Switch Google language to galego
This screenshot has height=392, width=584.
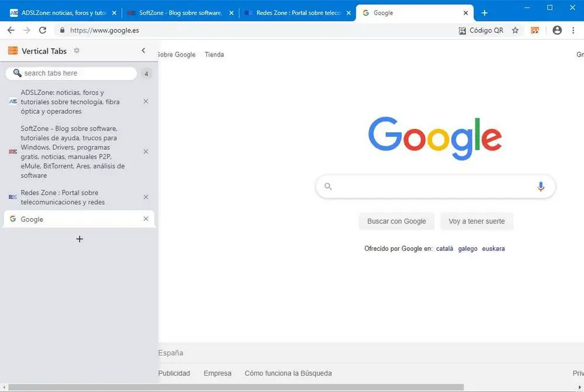point(467,249)
